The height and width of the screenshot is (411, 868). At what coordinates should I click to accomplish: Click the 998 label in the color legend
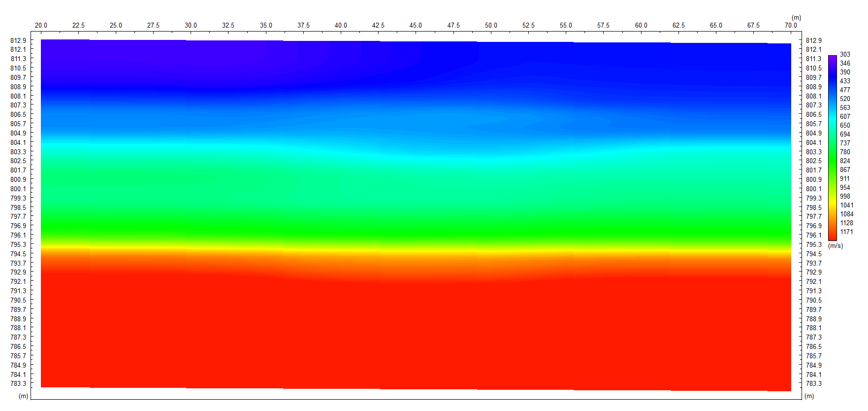pyautogui.click(x=845, y=197)
